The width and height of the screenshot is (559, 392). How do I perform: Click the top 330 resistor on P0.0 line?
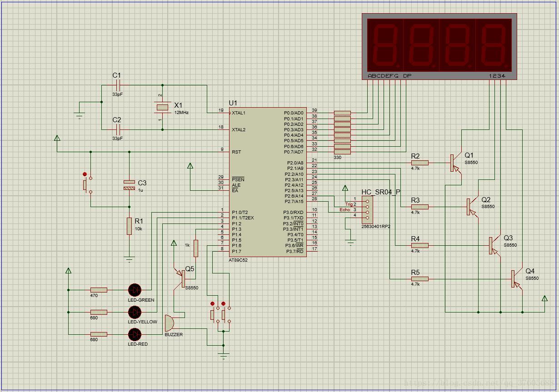(342, 113)
